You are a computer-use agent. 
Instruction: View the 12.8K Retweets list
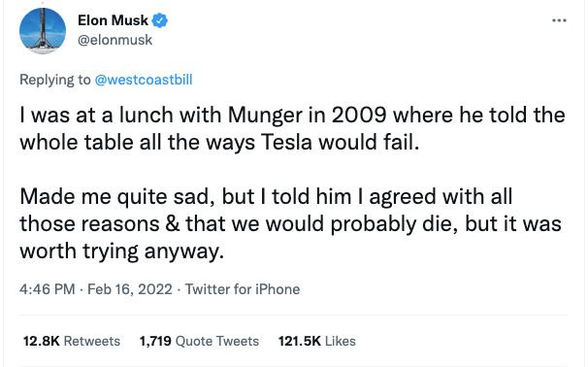[72, 341]
